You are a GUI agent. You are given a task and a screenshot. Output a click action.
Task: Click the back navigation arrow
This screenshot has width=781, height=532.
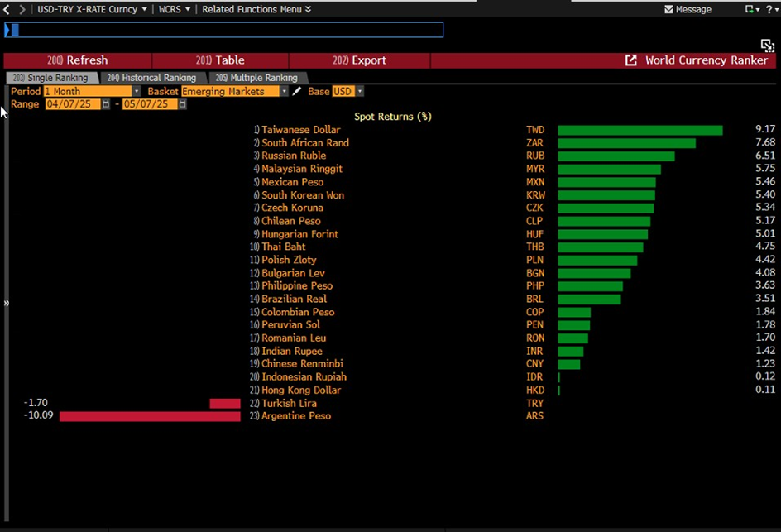[7, 9]
